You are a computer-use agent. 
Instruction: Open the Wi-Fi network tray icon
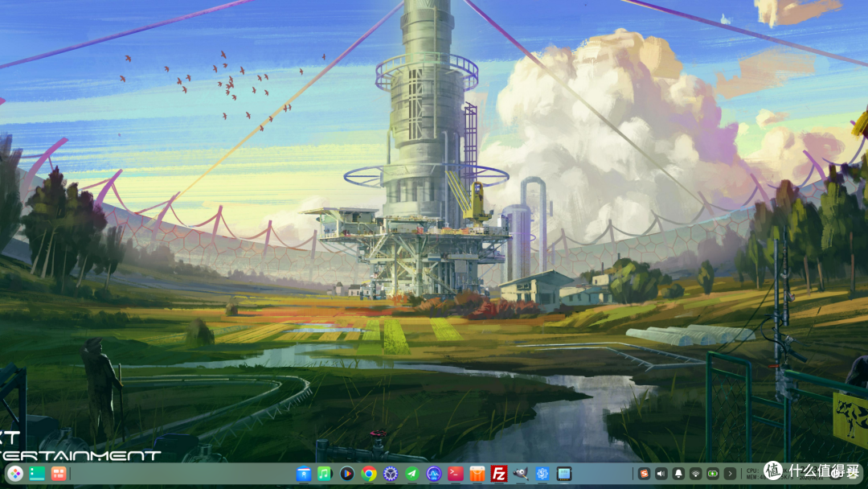(x=695, y=474)
